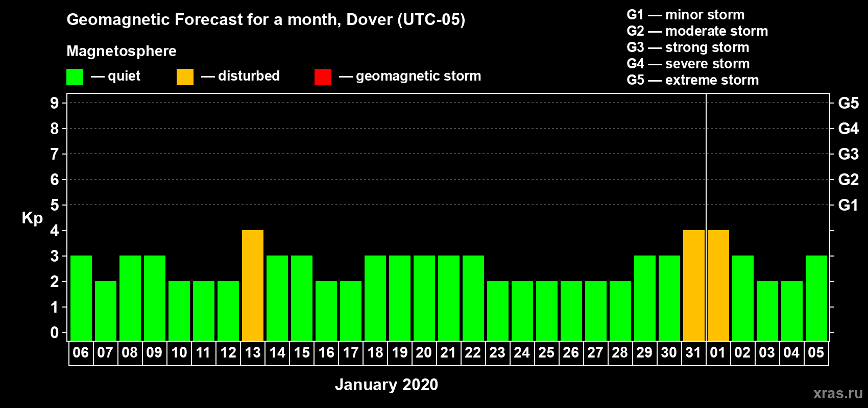Click the date label 18
868x408 pixels.
point(375,352)
